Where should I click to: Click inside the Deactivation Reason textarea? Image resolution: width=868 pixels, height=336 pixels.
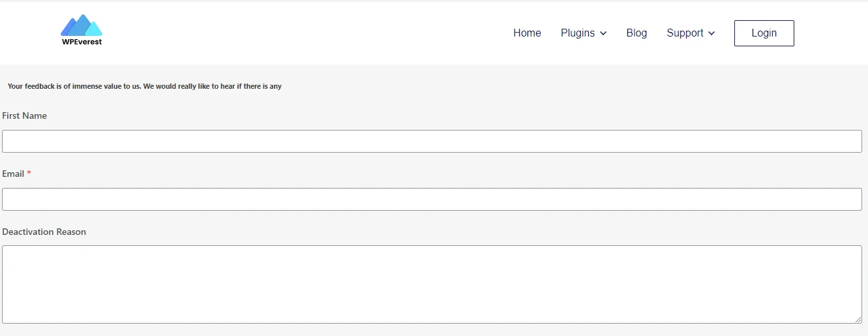(x=432, y=284)
